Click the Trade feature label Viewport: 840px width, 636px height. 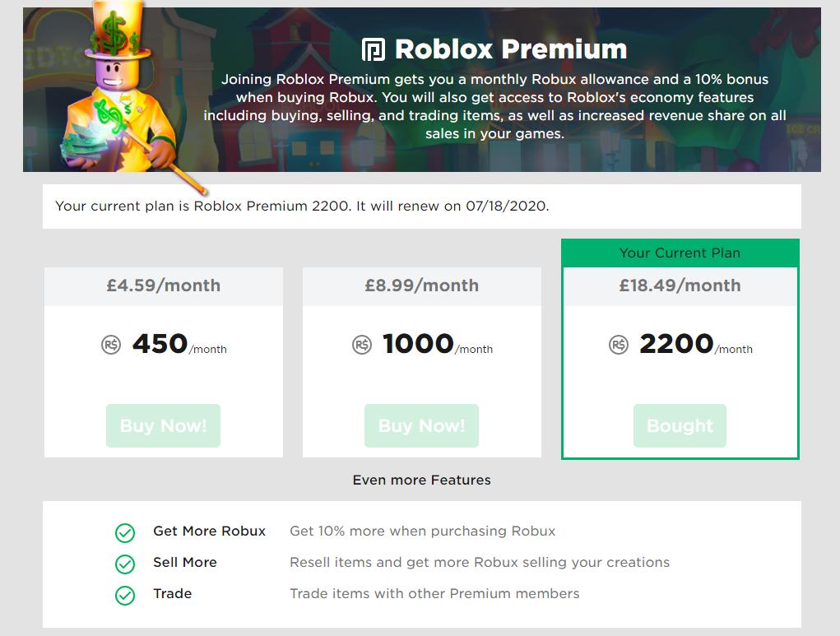click(173, 594)
